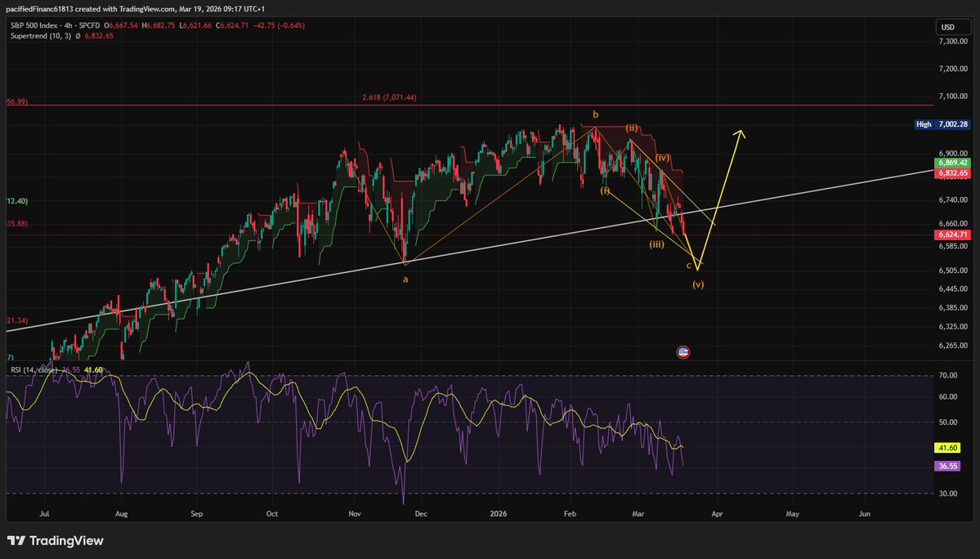The height and width of the screenshot is (559, 980).
Task: Click the 70.00 RSI axis label
Action: (948, 375)
